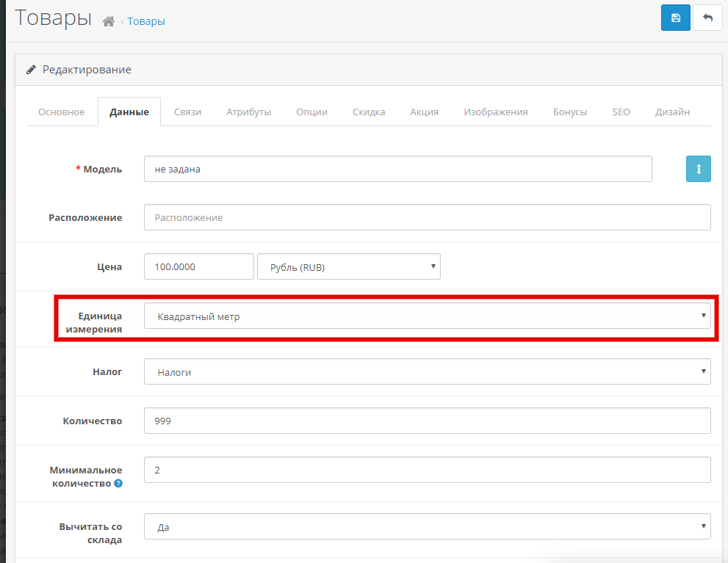Open the Скидка tab
Viewport: 728px width, 563px height.
coord(369,112)
